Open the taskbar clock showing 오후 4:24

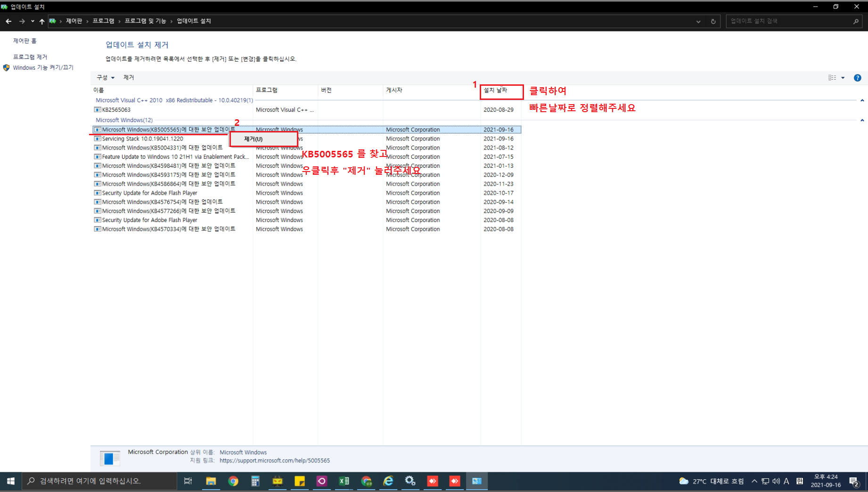pos(826,481)
